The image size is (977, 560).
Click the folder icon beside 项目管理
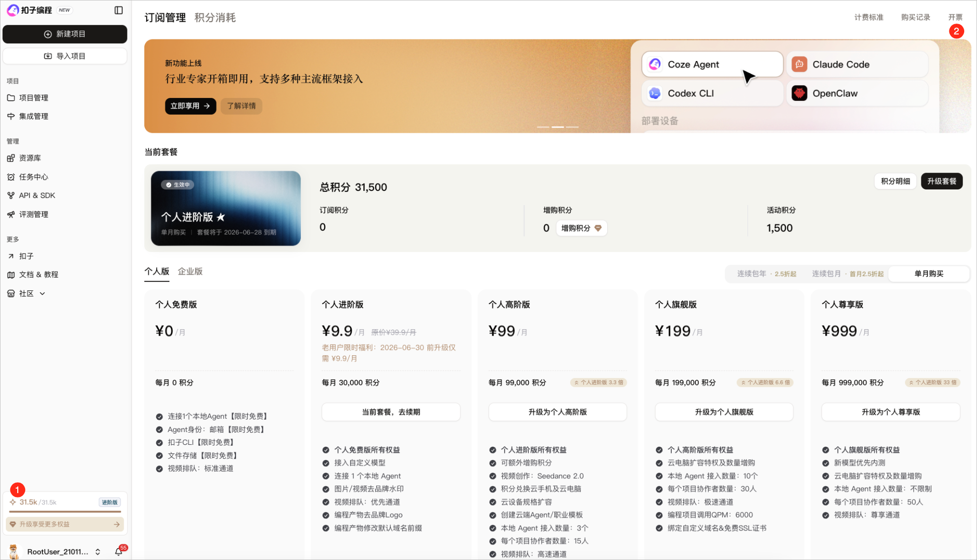(11, 97)
